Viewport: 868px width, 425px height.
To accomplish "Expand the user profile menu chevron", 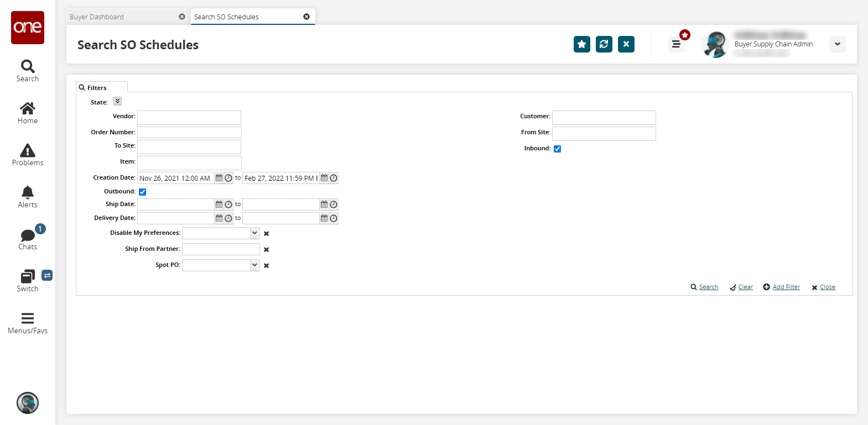I will tap(837, 44).
